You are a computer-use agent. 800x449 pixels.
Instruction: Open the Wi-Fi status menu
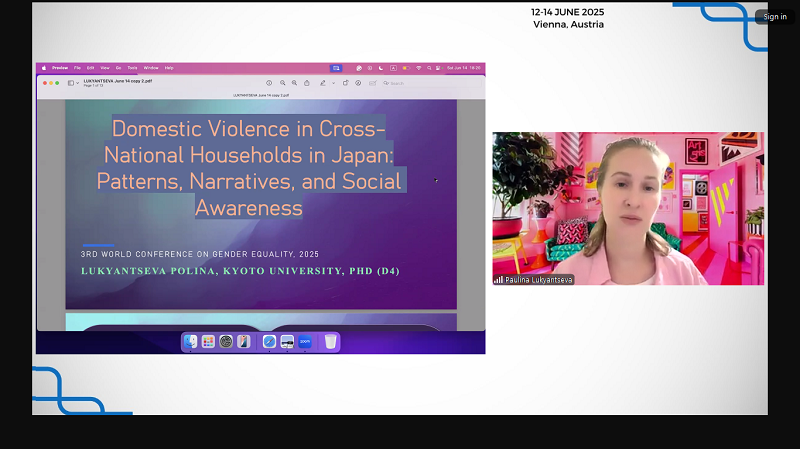pos(419,68)
